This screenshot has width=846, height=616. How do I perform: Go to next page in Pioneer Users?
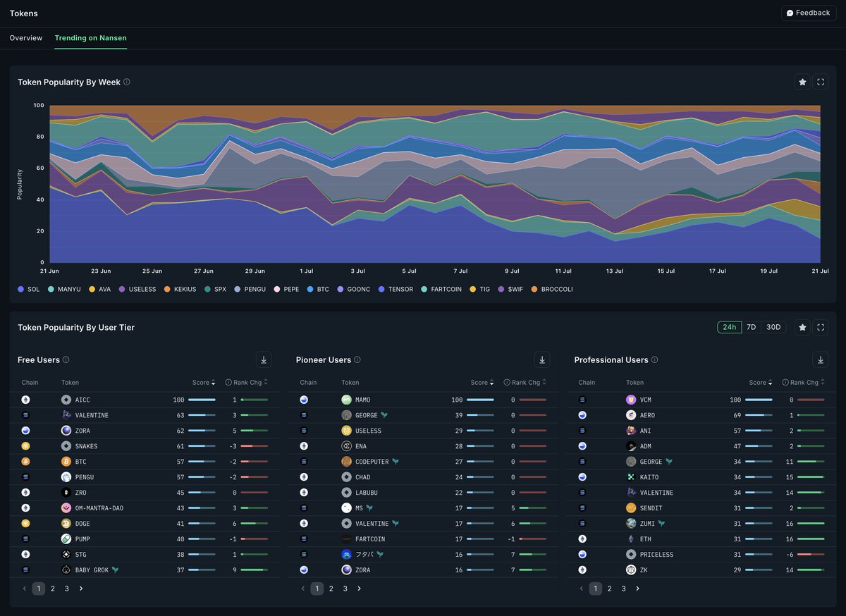click(360, 589)
